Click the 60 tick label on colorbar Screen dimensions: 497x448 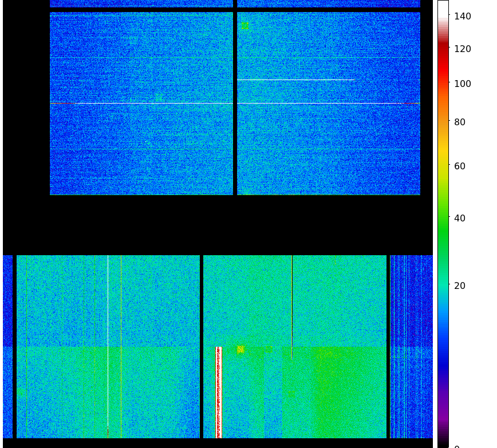(459, 166)
